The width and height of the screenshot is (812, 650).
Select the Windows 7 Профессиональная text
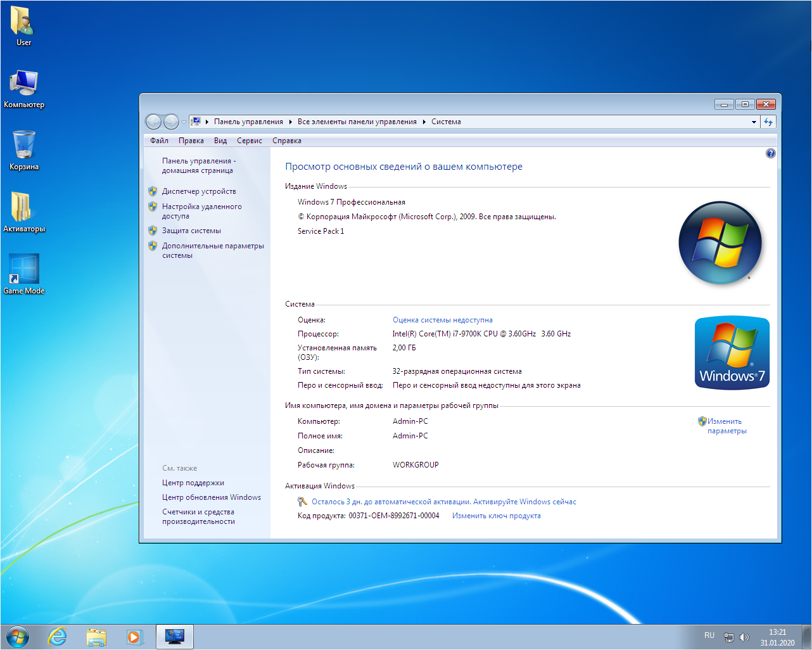[351, 202]
